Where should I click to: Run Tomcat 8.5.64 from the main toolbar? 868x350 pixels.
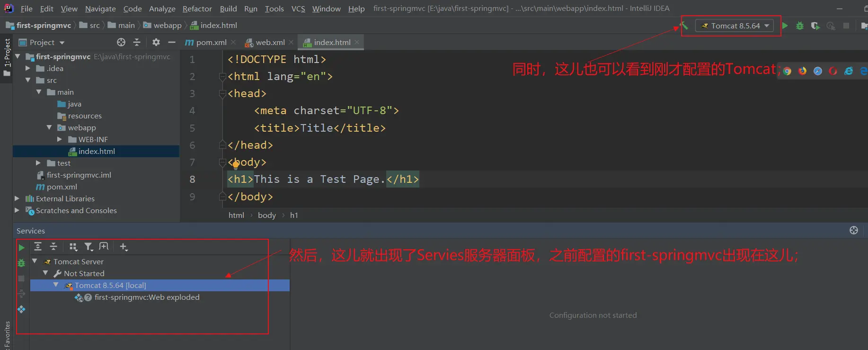(x=785, y=26)
